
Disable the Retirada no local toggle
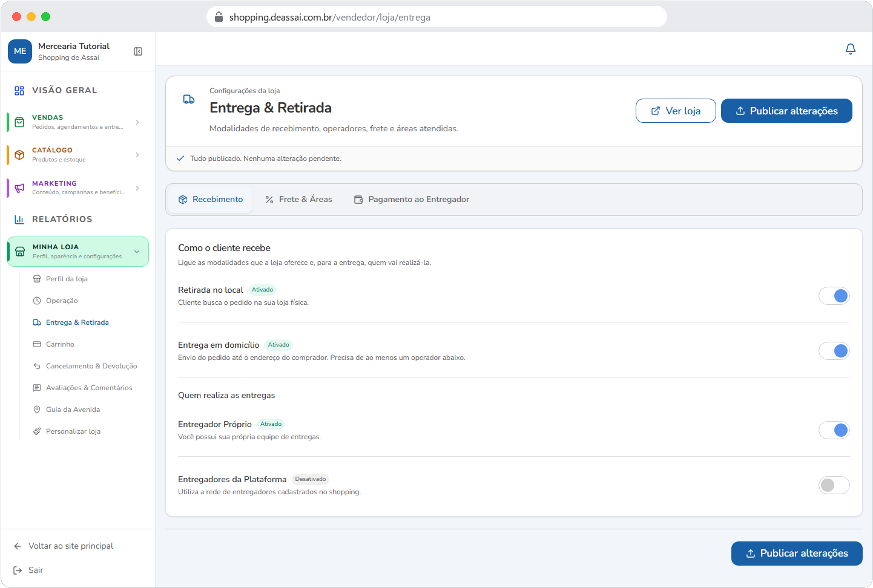[834, 296]
